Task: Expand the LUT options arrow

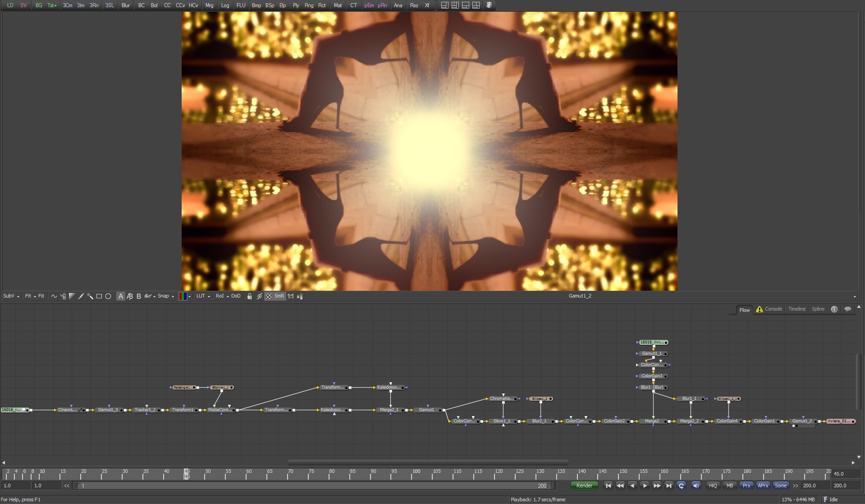Action: point(209,297)
